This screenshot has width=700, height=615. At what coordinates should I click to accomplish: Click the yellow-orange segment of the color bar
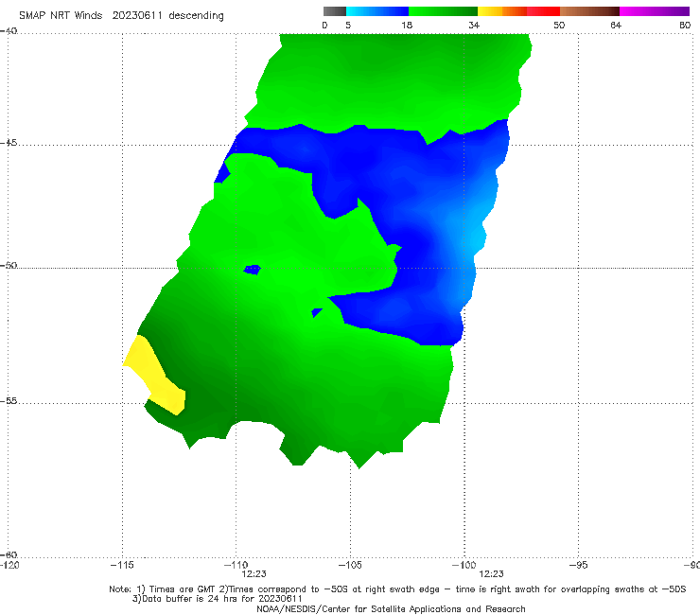click(502, 11)
